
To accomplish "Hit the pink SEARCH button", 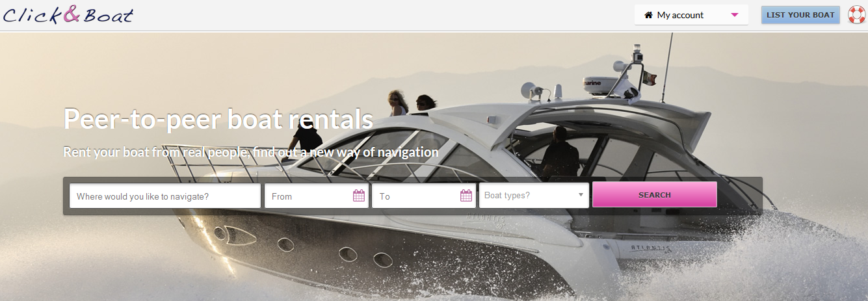I will 654,194.
